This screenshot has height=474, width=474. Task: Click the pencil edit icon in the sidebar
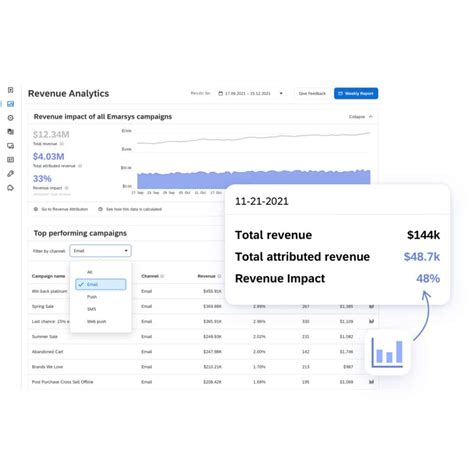tap(10, 174)
